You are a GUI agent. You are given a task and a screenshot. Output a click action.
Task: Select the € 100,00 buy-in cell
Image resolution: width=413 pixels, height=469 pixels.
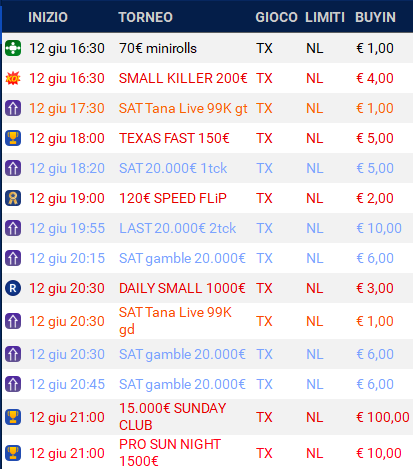click(x=383, y=417)
